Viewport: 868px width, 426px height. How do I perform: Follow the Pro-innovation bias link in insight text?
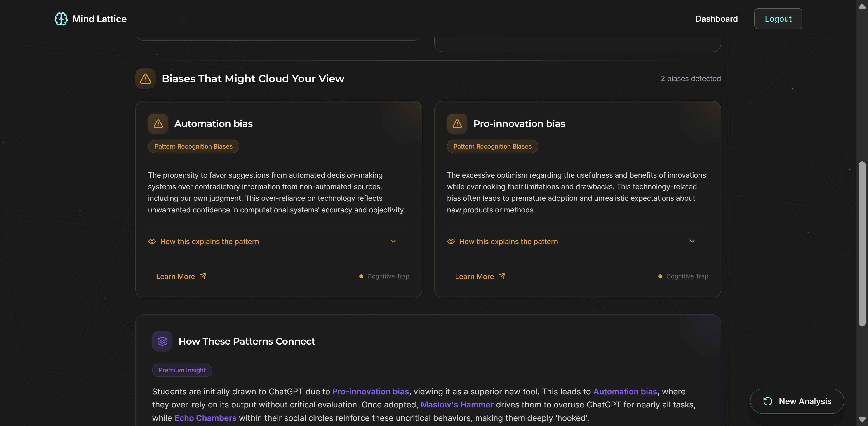370,391
